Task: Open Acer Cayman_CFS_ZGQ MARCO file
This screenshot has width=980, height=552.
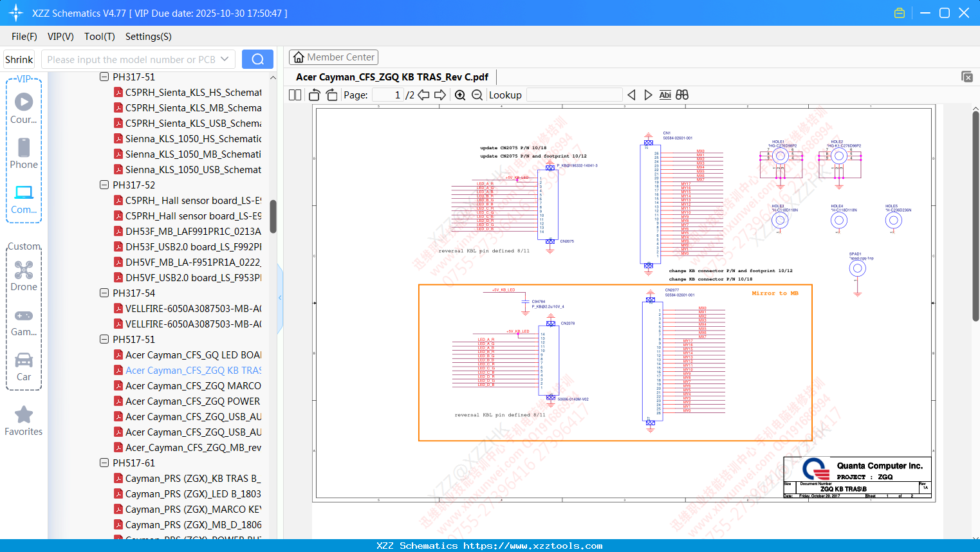Action: tap(194, 385)
